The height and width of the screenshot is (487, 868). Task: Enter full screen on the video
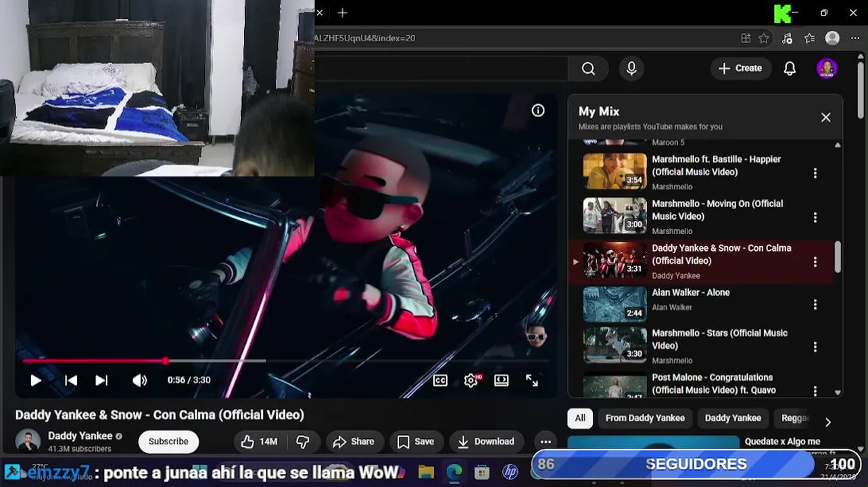pyautogui.click(x=532, y=380)
